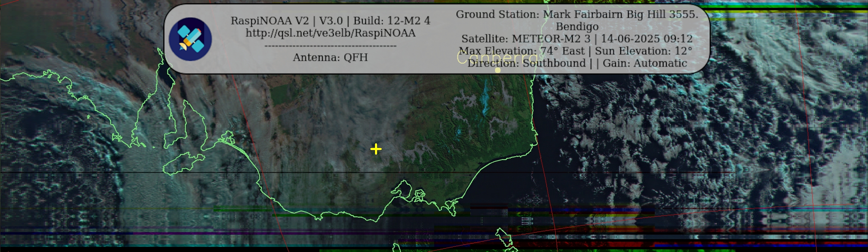Click the RaspiNOAA V2 build version text

coord(330,21)
